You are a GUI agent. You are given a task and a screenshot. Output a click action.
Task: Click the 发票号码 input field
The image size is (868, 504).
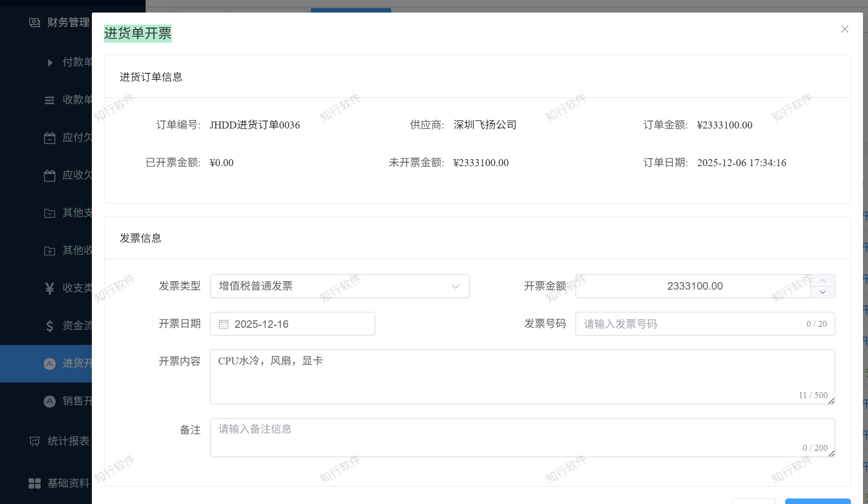pyautogui.click(x=693, y=324)
